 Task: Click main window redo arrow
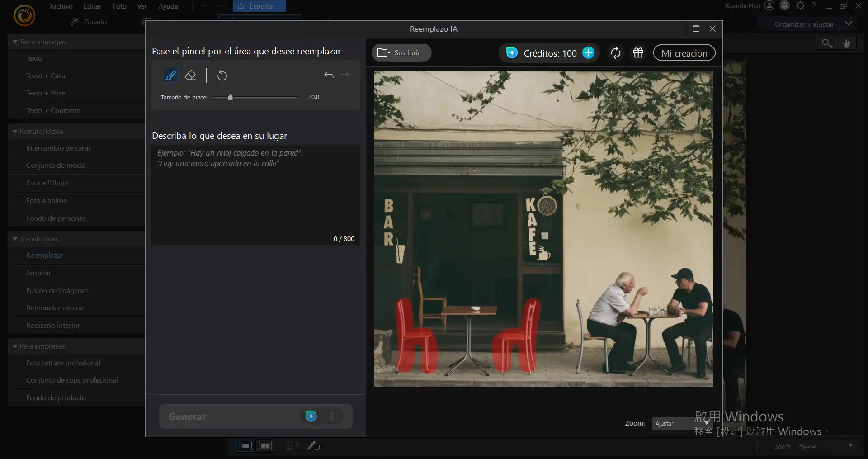[220, 6]
